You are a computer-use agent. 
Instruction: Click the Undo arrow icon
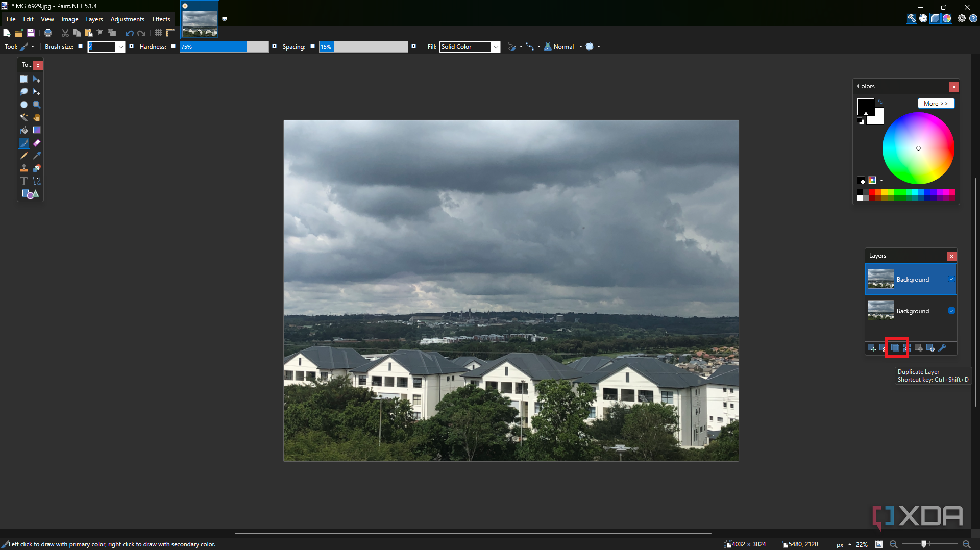coord(130,33)
